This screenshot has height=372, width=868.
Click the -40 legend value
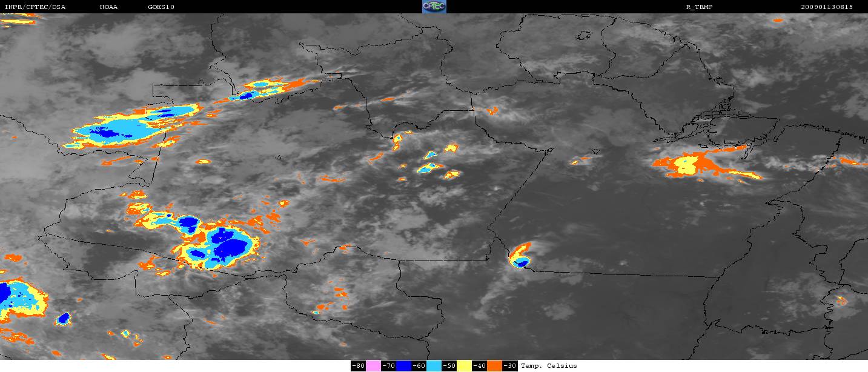pyautogui.click(x=479, y=366)
